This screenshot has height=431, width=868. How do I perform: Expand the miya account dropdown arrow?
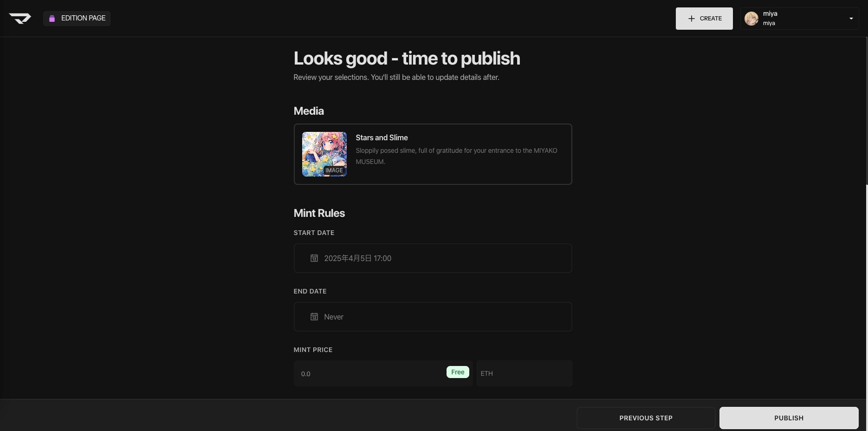(x=851, y=19)
